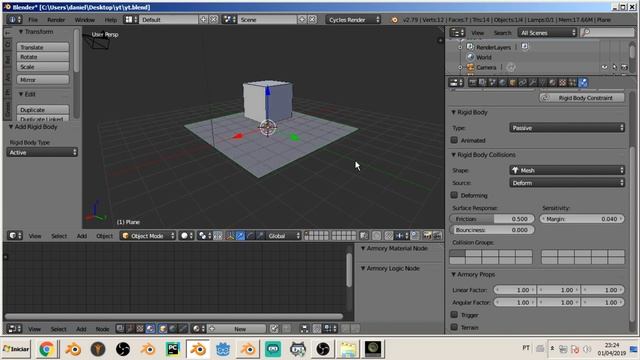The image size is (640, 360).
Task: Enable the Deforming checkbox
Action: click(454, 195)
